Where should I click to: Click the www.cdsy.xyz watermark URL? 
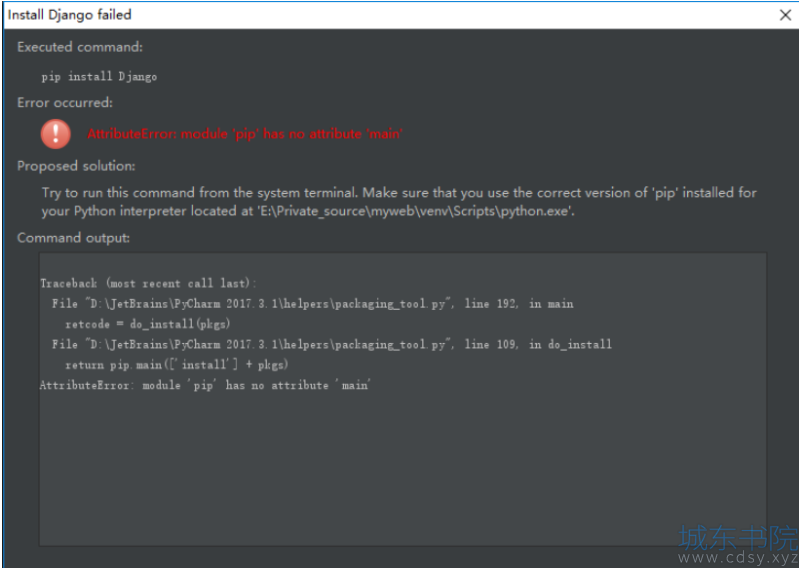pos(738,558)
